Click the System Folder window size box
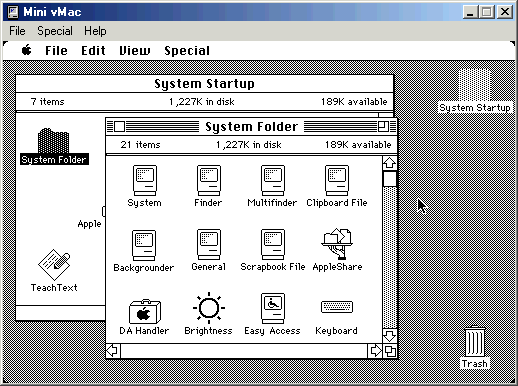 pos(390,351)
